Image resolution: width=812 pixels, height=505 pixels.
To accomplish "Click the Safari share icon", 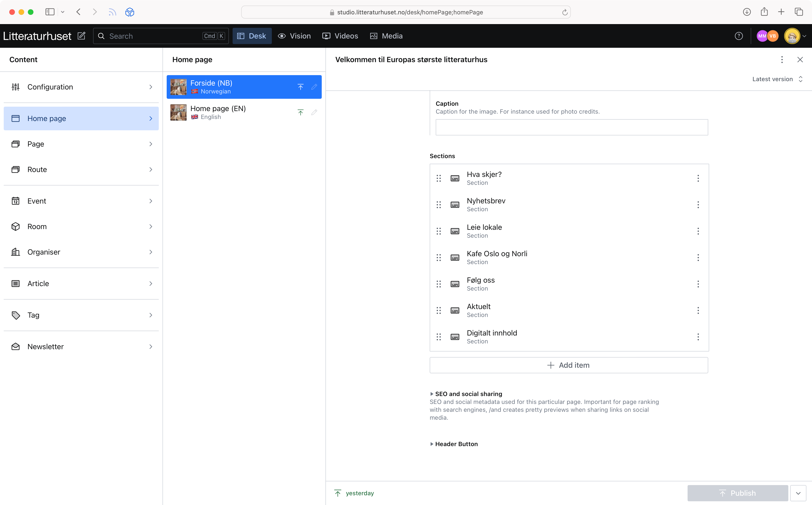I will click(764, 12).
